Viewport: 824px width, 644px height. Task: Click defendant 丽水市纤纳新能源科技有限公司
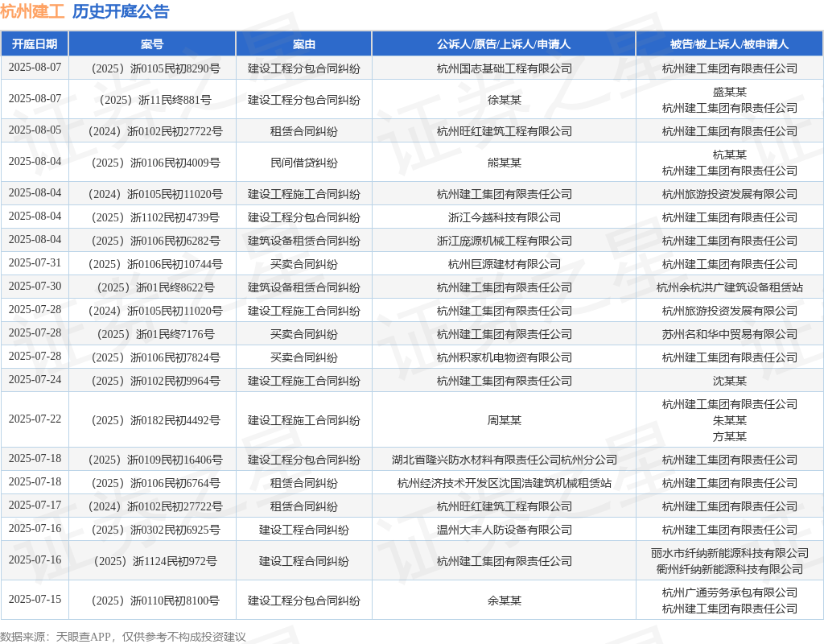tap(729, 553)
